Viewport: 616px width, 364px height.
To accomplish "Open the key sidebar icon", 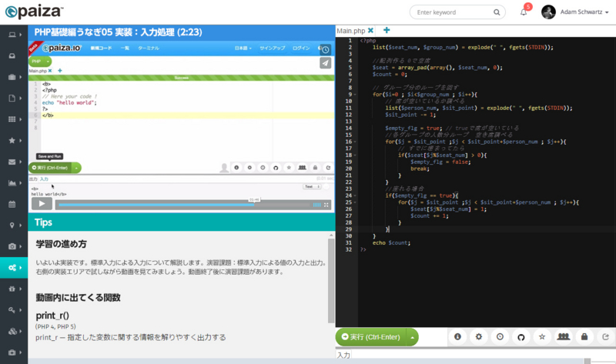I will [12, 310].
